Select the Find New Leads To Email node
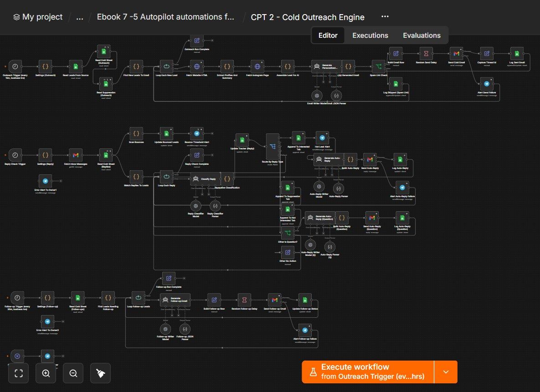 [x=136, y=66]
